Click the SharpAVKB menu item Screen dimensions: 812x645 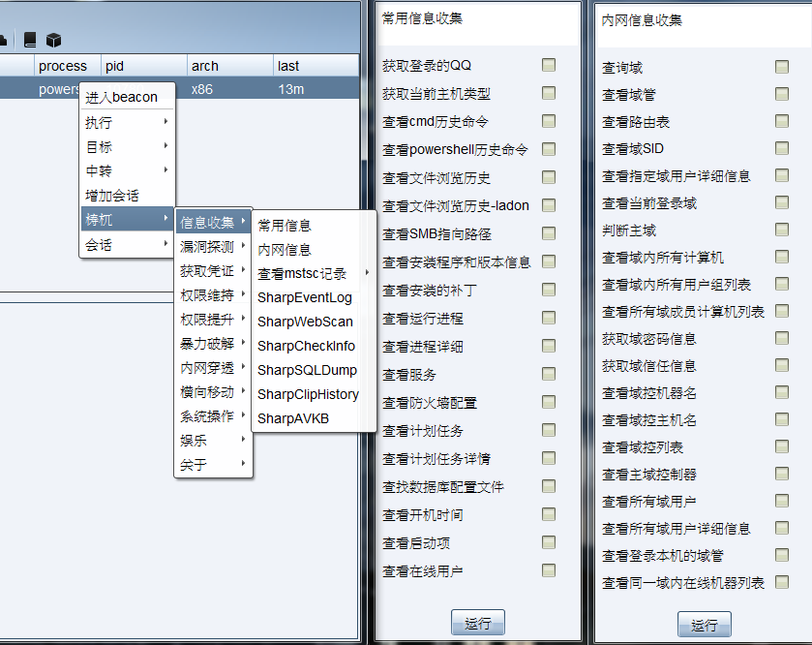(314, 418)
